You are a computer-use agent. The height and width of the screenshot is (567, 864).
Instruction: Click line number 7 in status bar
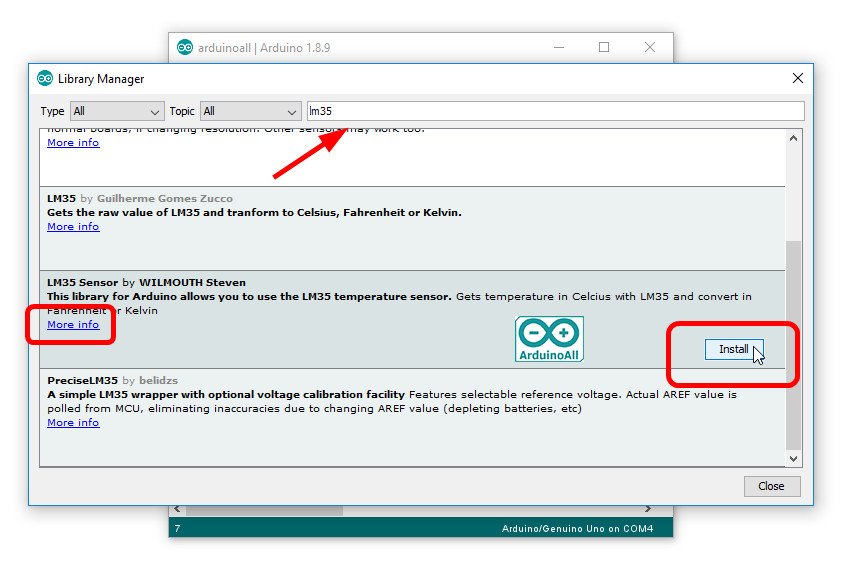(x=177, y=528)
